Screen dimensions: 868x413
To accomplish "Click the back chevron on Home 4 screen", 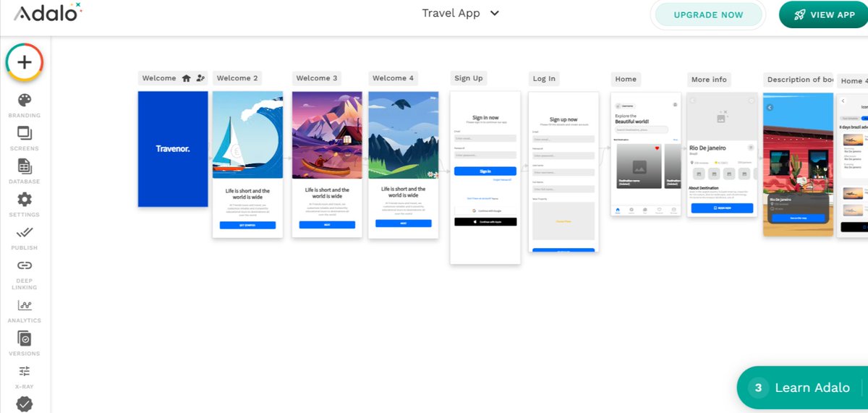I will click(x=843, y=101).
